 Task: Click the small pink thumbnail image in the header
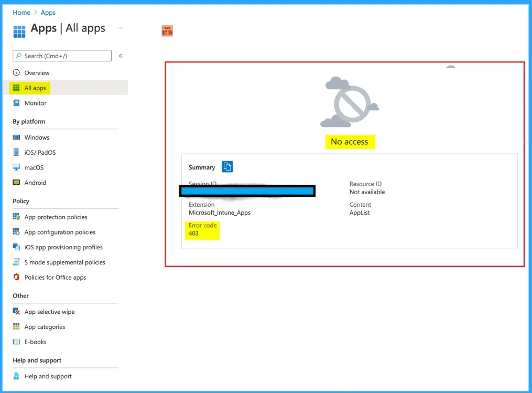coord(167,31)
